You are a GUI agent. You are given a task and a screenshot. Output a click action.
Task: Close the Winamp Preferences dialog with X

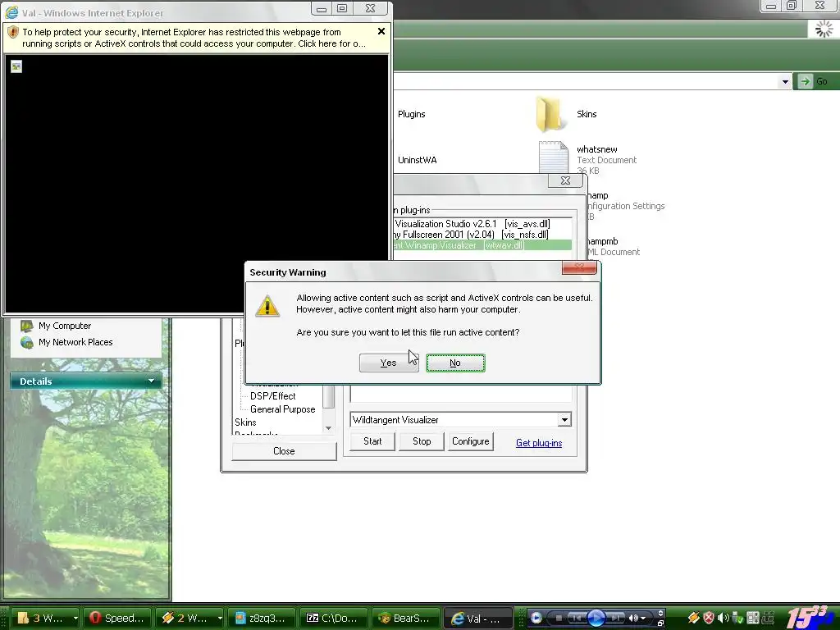click(565, 180)
